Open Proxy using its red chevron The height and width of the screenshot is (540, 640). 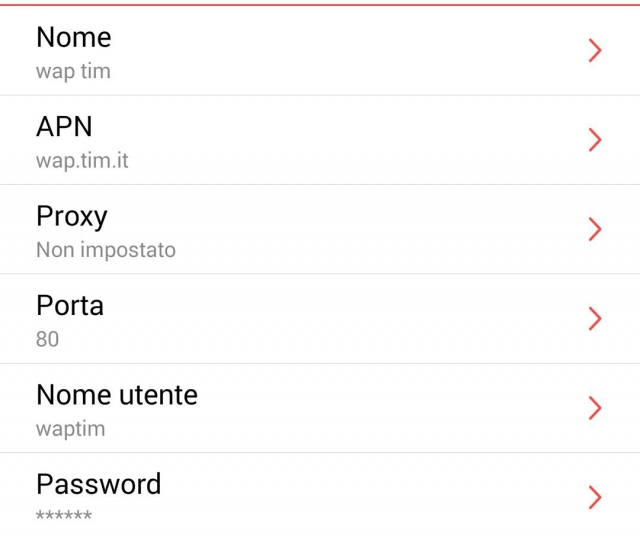coord(595,229)
